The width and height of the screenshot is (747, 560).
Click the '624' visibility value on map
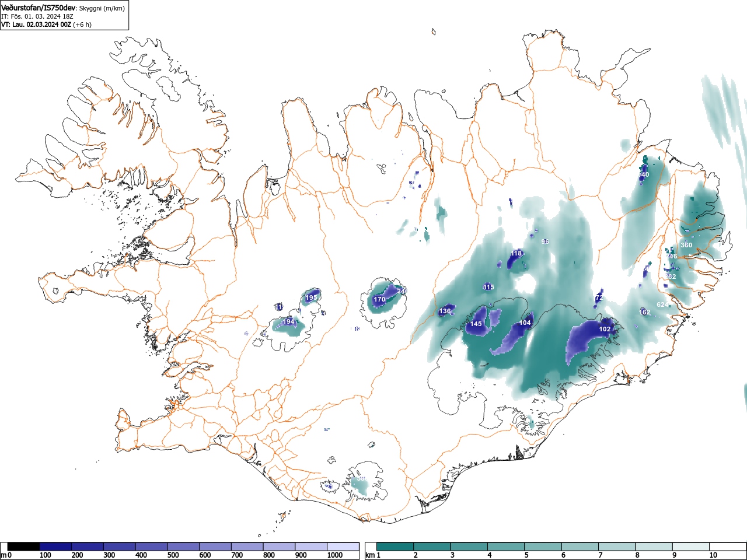tap(663, 304)
